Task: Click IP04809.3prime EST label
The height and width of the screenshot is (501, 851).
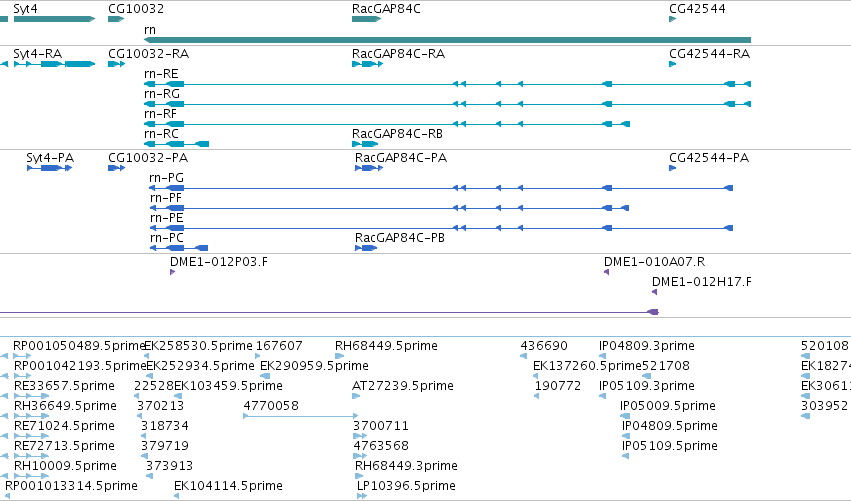Action: (647, 346)
